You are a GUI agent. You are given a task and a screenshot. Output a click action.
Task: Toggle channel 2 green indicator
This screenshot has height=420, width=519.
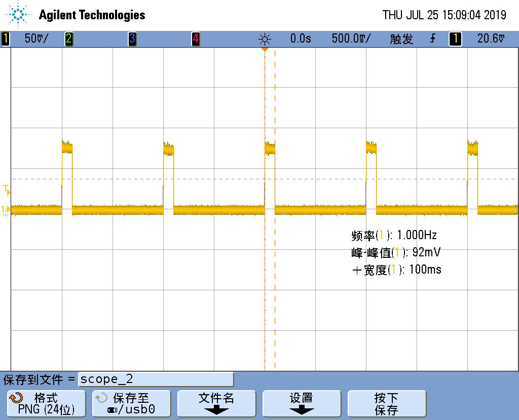click(68, 39)
